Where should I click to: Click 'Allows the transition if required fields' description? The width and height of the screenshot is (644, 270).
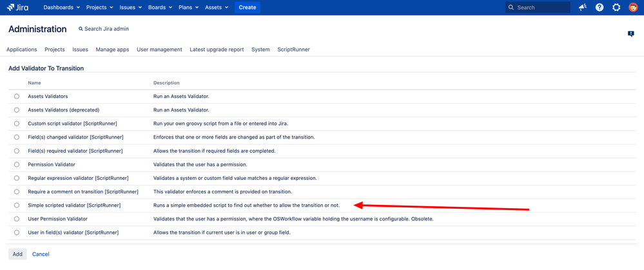point(215,151)
